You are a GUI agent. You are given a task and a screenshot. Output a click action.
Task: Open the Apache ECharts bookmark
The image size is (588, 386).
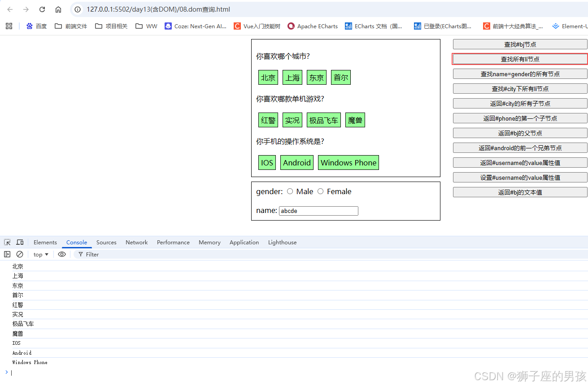(x=313, y=26)
